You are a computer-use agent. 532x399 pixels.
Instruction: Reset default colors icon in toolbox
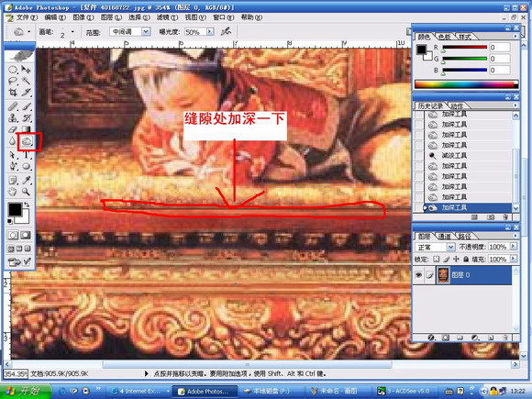pos(10,222)
